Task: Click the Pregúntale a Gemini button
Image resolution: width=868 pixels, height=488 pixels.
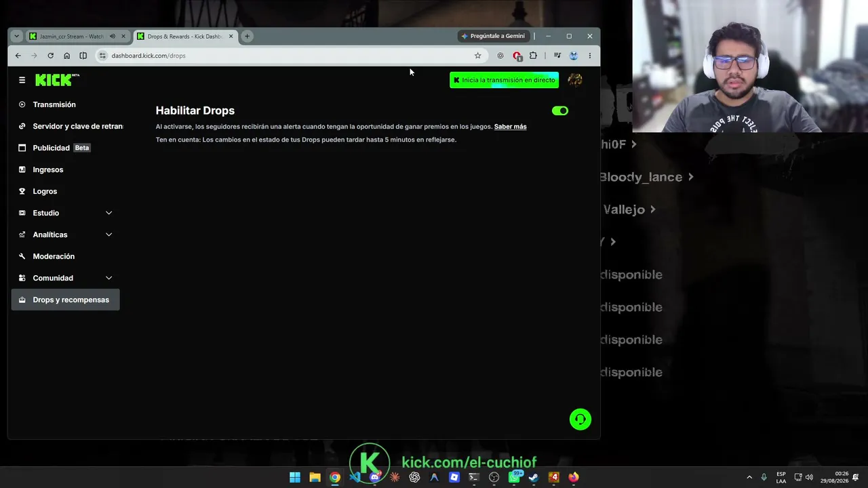Action: coord(493,36)
